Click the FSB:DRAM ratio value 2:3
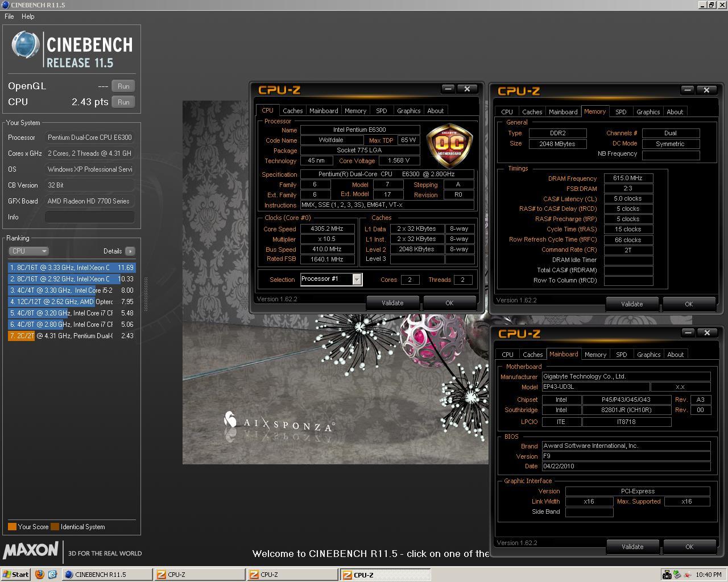 628,188
